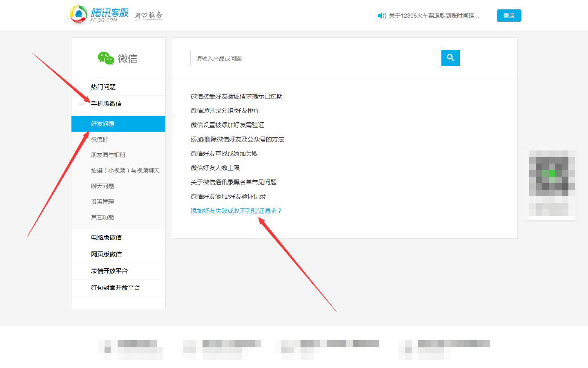Open article 微信好友添加/好友验证记录
The height and width of the screenshot is (368, 588).
[228, 197]
